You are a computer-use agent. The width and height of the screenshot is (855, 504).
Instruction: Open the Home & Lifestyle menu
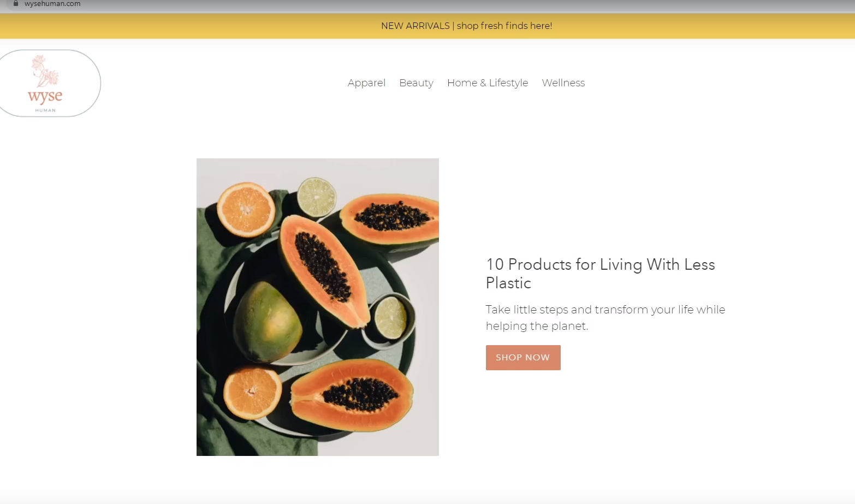[488, 83]
